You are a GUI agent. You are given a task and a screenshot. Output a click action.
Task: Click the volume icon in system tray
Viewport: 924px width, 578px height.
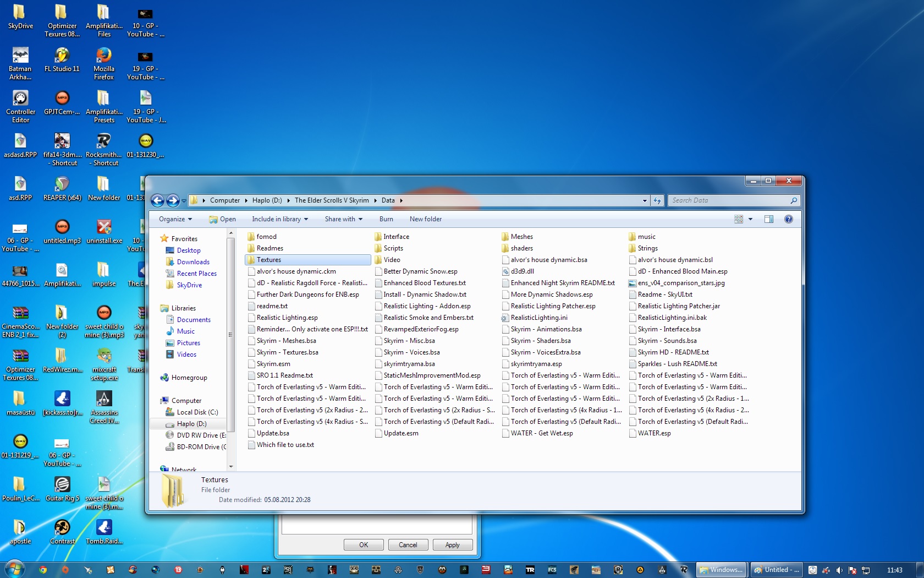pyautogui.click(x=839, y=570)
